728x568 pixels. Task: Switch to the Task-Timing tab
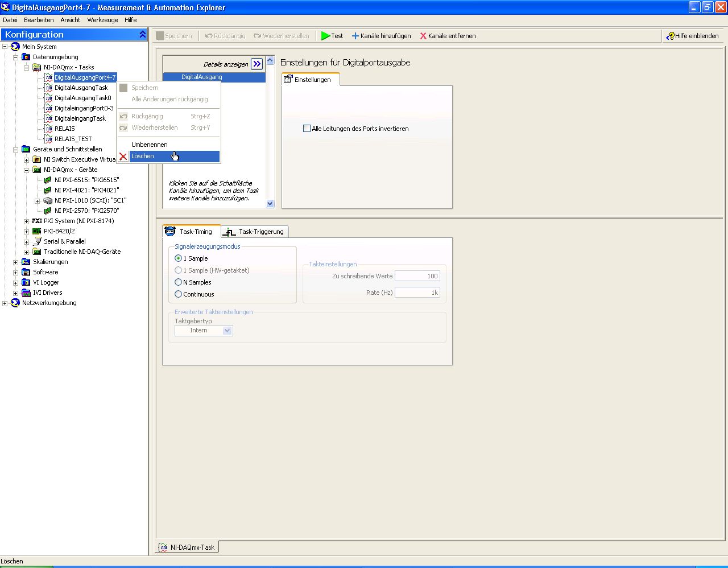191,231
